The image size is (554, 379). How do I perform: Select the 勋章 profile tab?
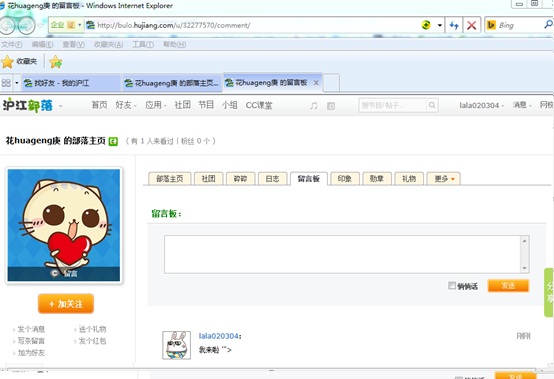click(x=377, y=179)
